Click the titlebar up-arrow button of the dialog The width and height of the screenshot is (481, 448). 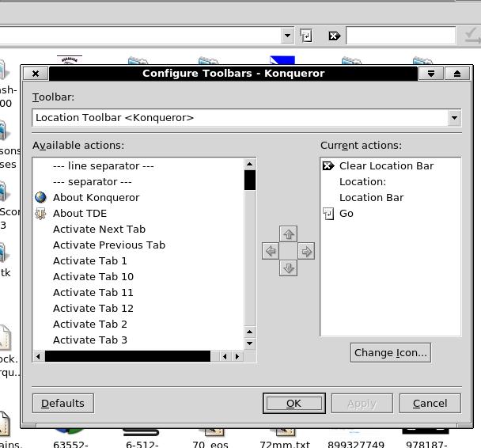point(457,74)
